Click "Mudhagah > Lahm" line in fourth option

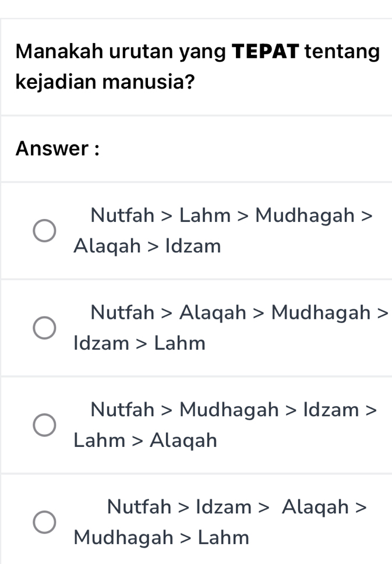pyautogui.click(x=161, y=537)
